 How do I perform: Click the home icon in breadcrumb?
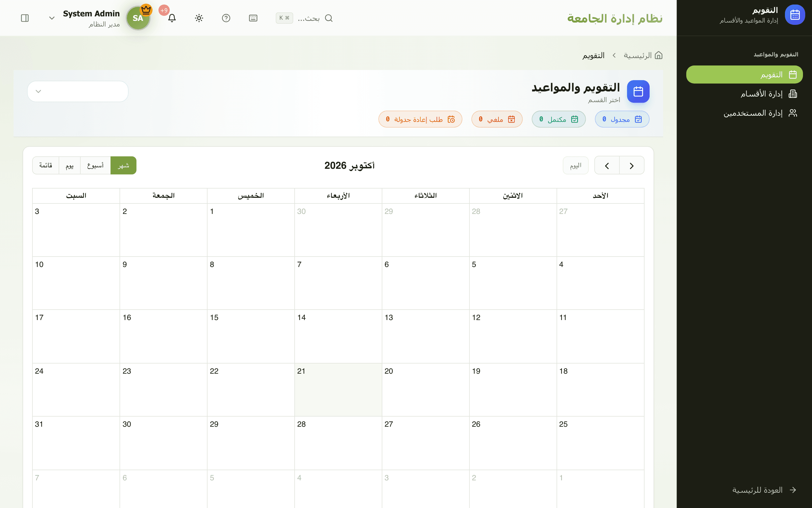click(658, 55)
